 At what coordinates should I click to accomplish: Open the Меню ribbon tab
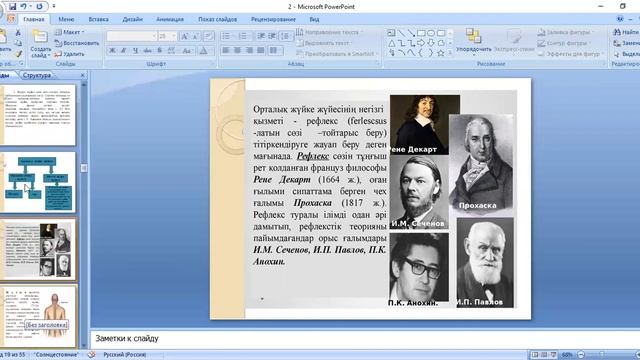click(66, 19)
